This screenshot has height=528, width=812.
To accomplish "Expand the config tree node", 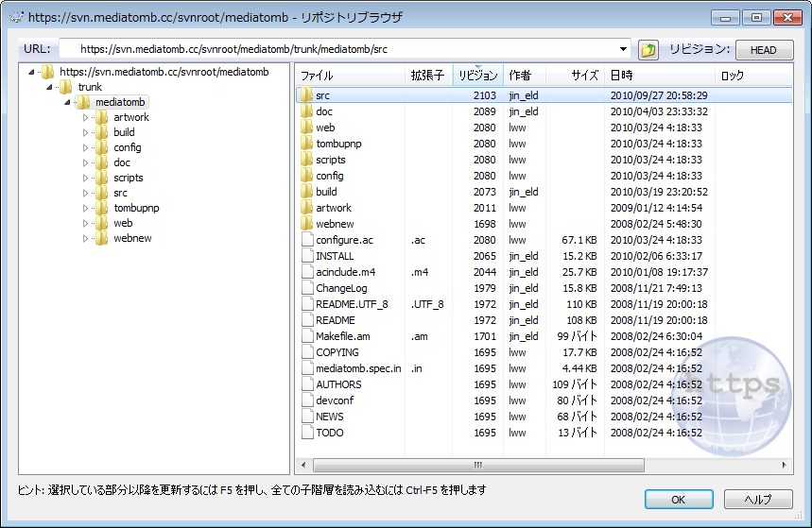I will [x=85, y=147].
